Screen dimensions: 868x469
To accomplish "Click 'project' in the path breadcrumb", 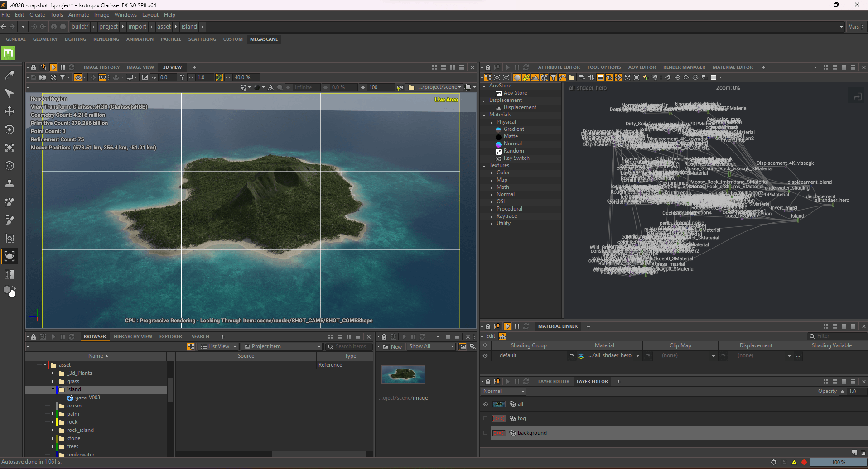I will 109,27.
